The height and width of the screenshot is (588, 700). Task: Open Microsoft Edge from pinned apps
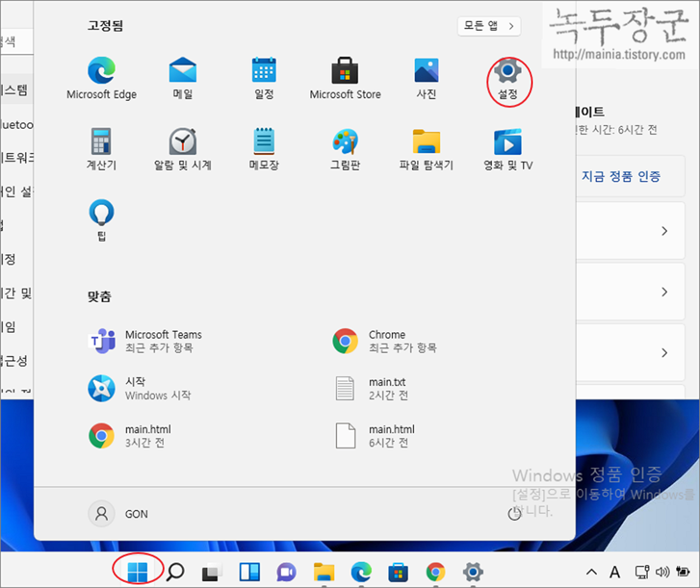(x=101, y=80)
